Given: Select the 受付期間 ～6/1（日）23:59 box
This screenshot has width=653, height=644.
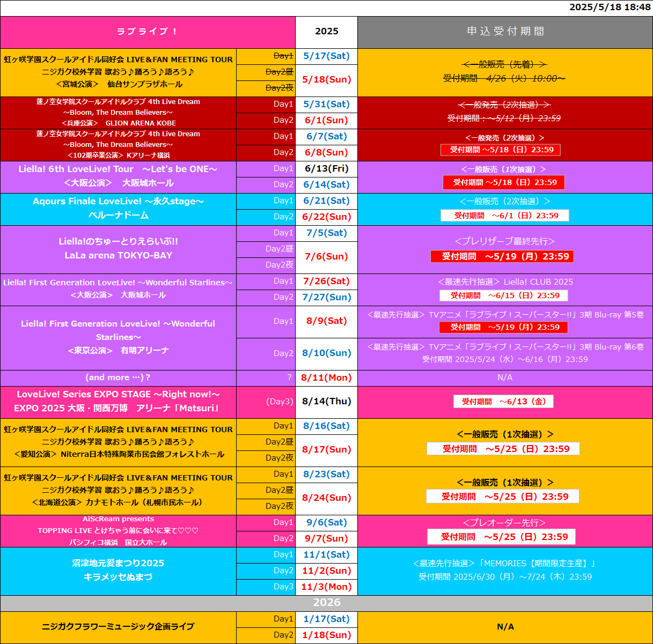Looking at the screenshot, I should coord(505,216).
